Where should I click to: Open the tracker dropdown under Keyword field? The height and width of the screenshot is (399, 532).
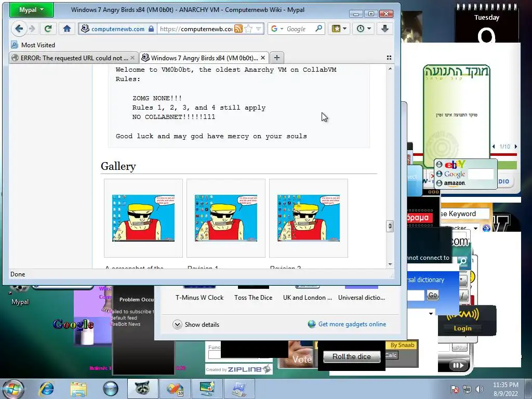tap(476, 229)
